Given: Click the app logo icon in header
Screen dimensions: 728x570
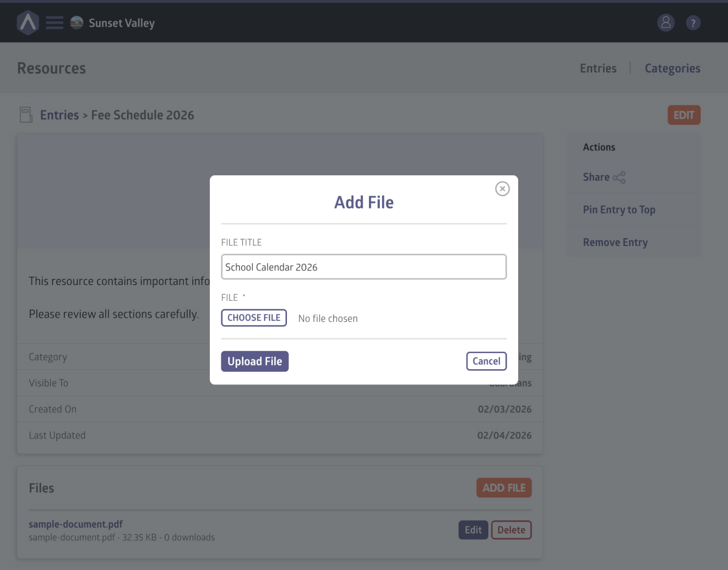Looking at the screenshot, I should [x=28, y=23].
